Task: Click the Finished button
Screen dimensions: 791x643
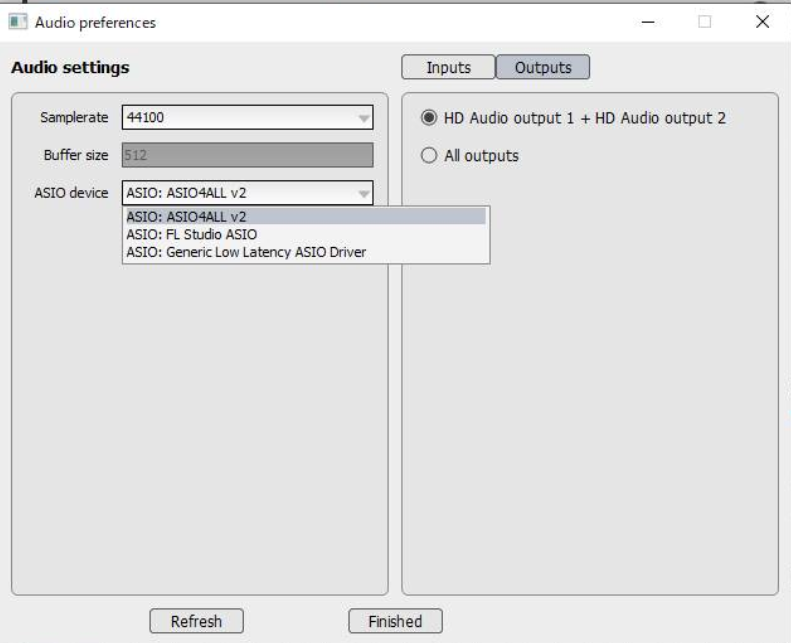Action: pos(395,621)
